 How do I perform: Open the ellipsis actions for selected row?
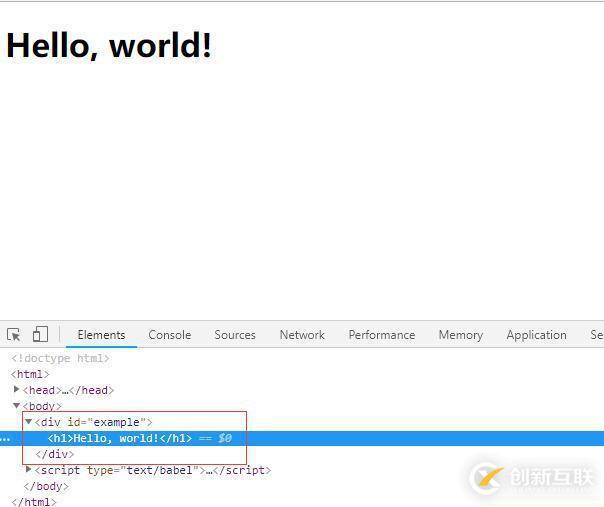tap(5, 439)
